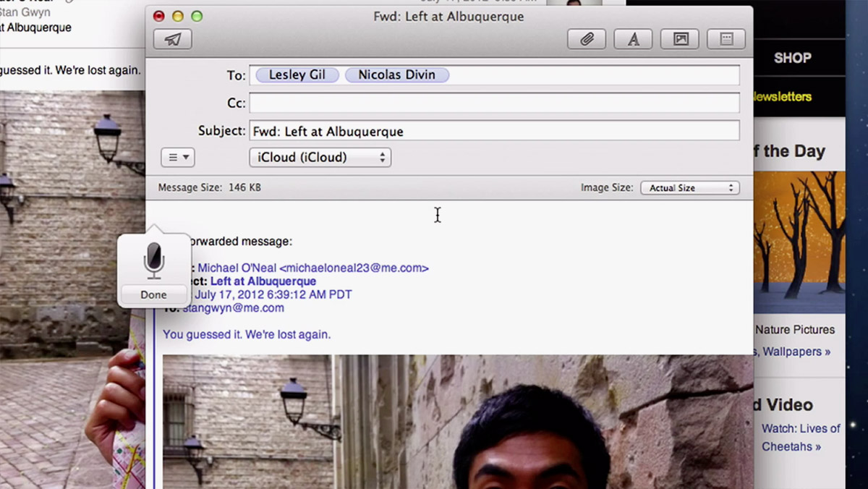This screenshot has height=489, width=868.
Task: Click the stangwyn@me.com address
Action: pyautogui.click(x=233, y=307)
